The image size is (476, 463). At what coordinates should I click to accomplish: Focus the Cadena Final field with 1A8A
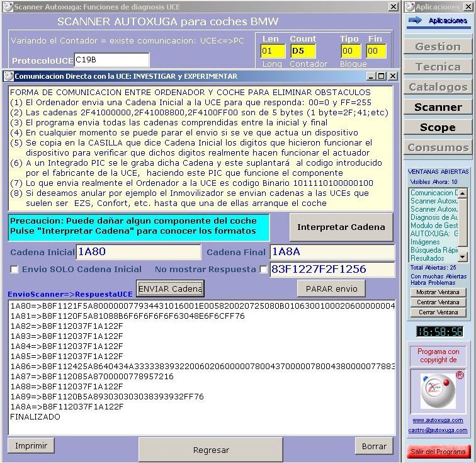point(332,252)
